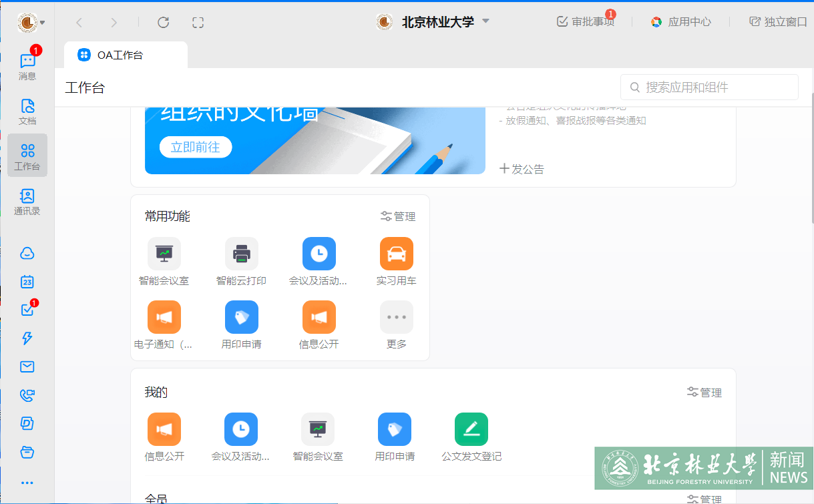Click 发公告 to post announcement
The height and width of the screenshot is (504, 814).
coord(522,169)
